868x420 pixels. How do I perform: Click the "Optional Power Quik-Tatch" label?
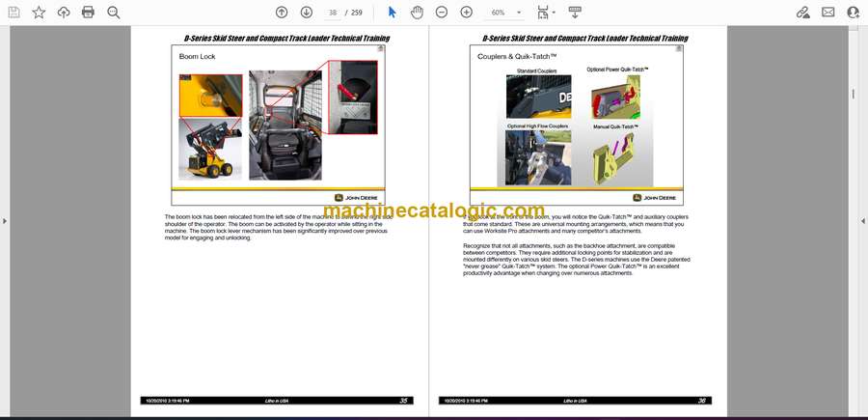(617, 70)
